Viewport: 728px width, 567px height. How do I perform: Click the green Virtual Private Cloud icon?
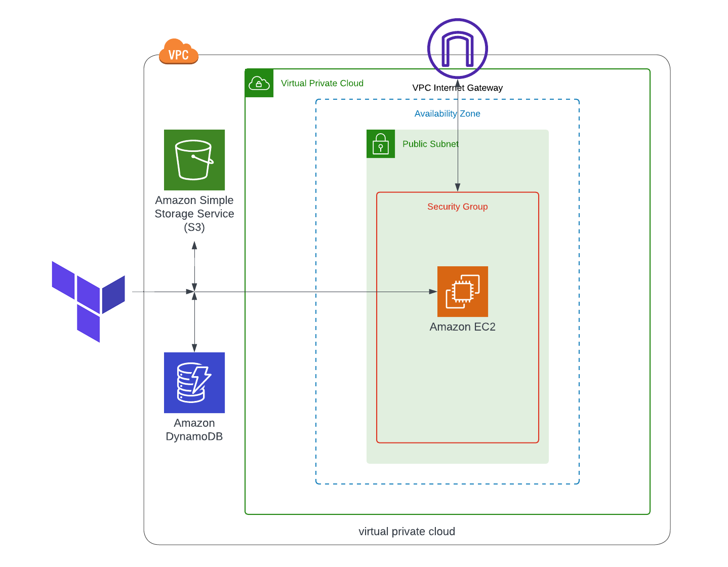[259, 83]
